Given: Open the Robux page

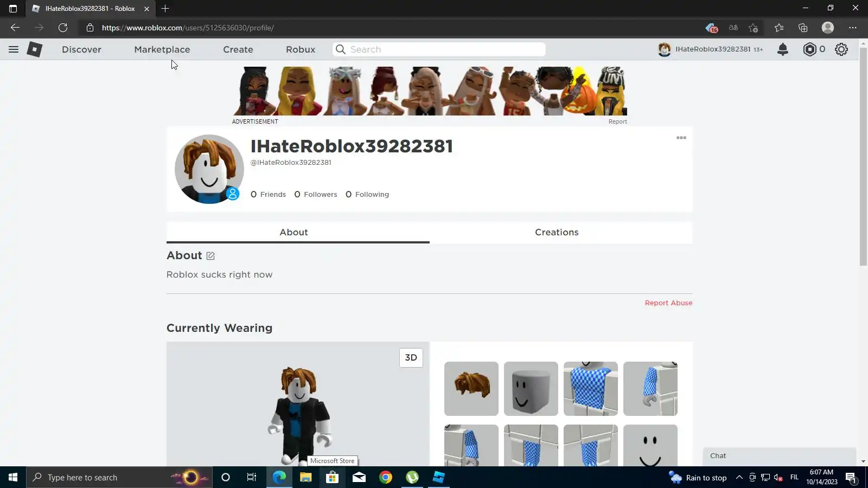Looking at the screenshot, I should pos(301,49).
